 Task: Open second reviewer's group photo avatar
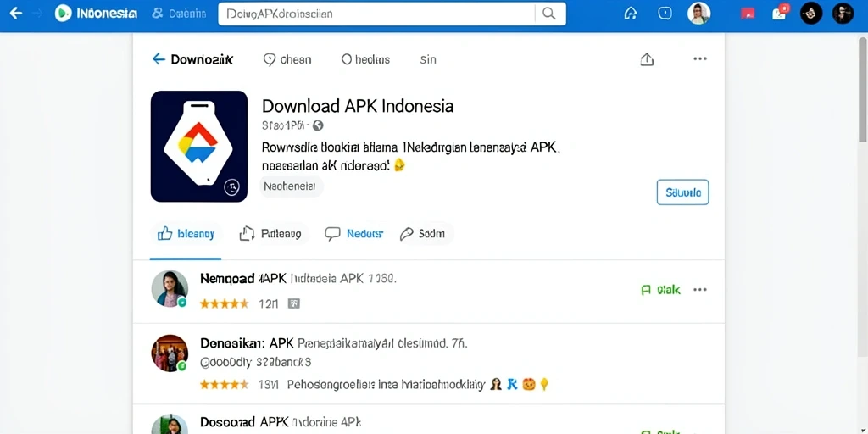click(x=170, y=353)
